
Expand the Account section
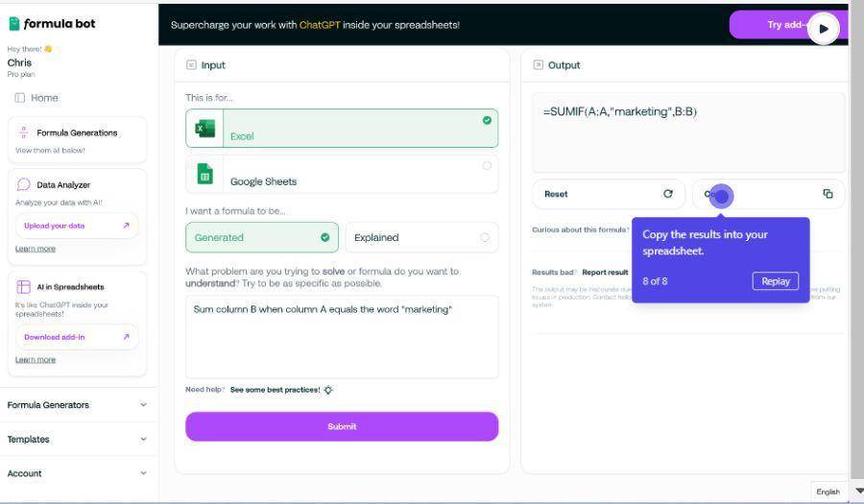pyautogui.click(x=77, y=473)
